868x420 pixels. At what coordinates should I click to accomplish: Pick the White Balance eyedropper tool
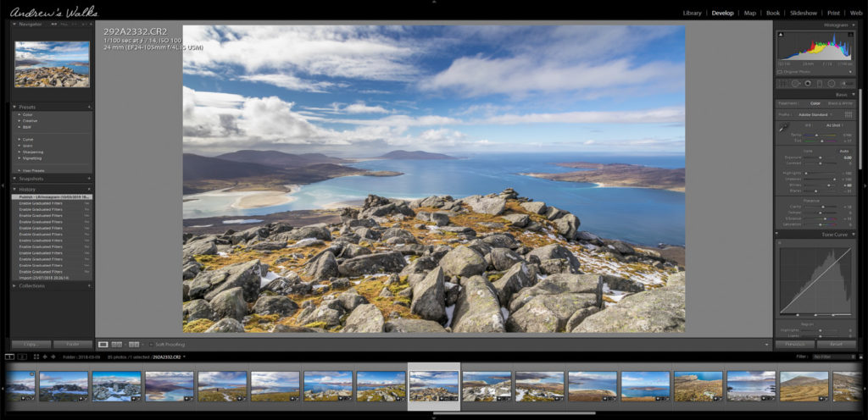(784, 128)
